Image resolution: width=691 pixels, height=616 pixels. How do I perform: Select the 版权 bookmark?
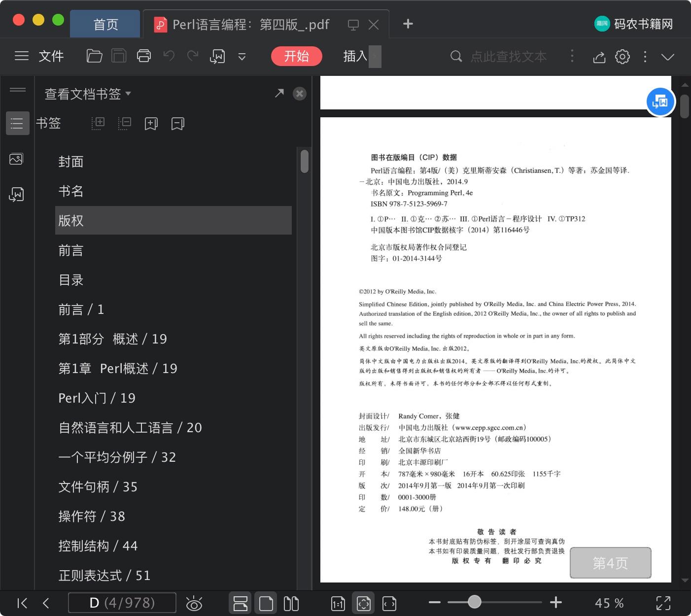click(173, 220)
